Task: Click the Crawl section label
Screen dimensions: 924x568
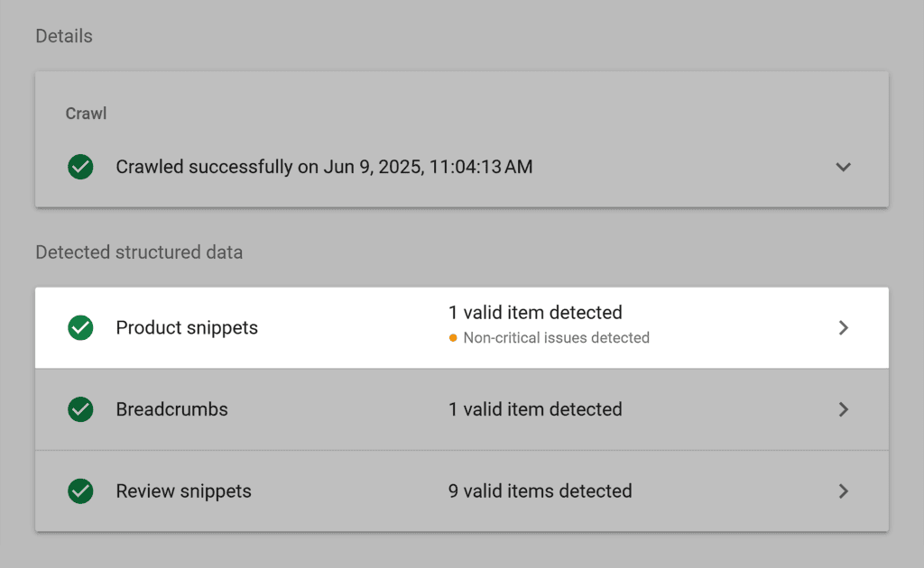Action: pos(86,115)
